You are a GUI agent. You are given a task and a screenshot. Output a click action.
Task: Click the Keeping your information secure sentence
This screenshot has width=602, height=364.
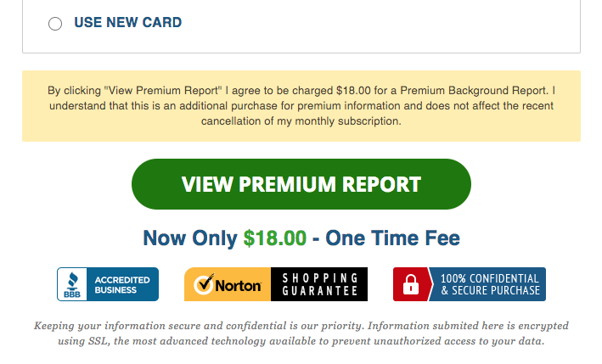click(198, 326)
